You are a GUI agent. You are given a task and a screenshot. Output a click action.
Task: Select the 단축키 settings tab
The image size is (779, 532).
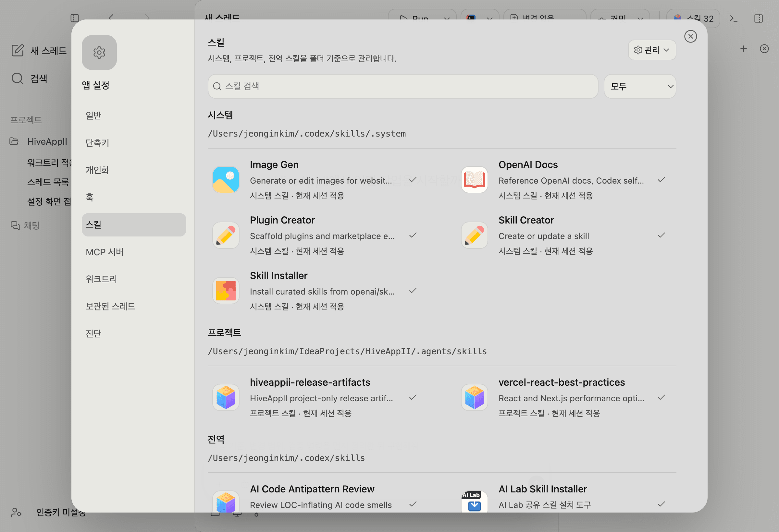pyautogui.click(x=134, y=143)
